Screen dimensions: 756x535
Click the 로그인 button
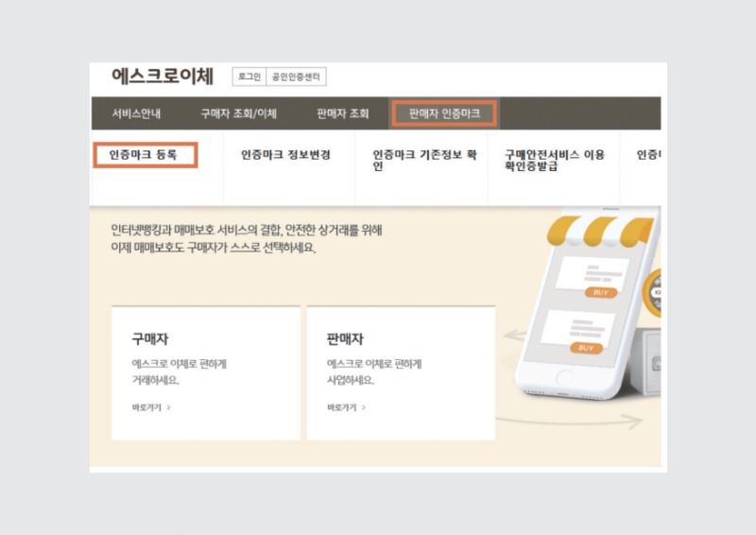tap(249, 78)
